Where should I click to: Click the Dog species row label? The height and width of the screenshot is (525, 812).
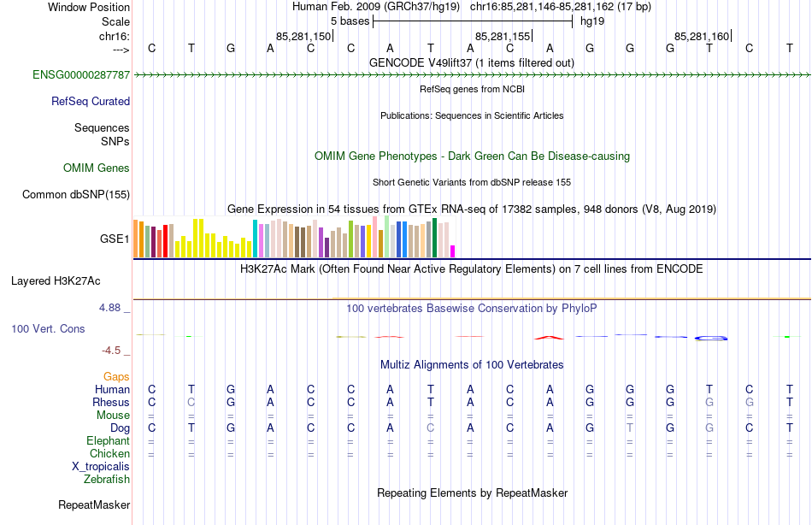tap(121, 428)
